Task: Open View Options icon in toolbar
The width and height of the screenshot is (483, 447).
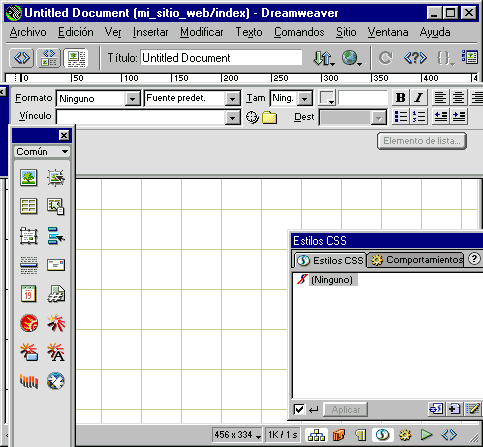Action: click(x=470, y=57)
